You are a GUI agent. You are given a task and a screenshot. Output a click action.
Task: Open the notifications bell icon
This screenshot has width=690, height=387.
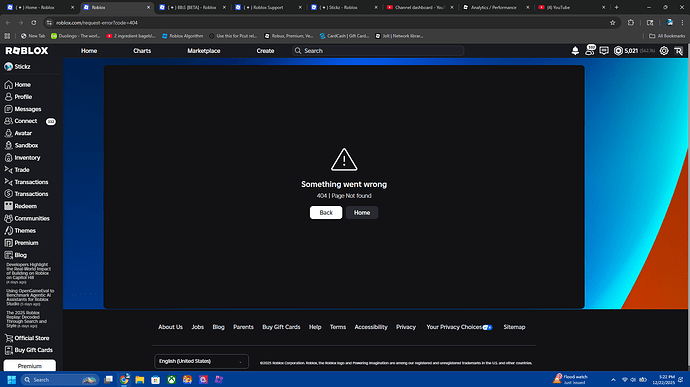point(575,51)
